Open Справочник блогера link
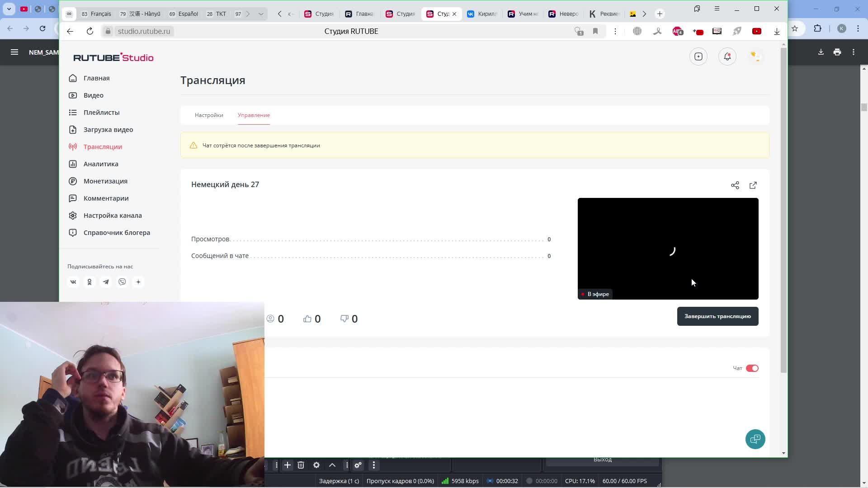 coord(117,233)
